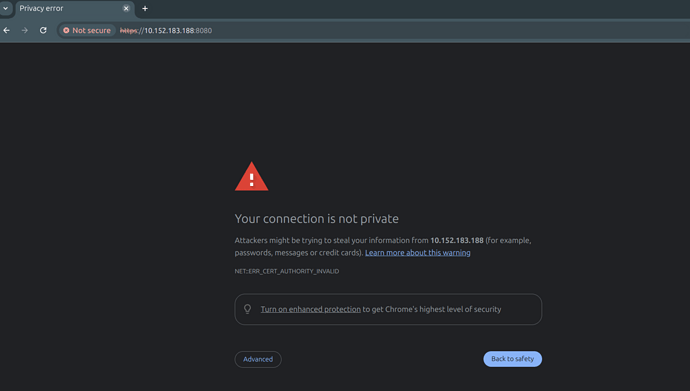Click the back navigation arrow
This screenshot has width=690, height=391.
[x=7, y=30]
